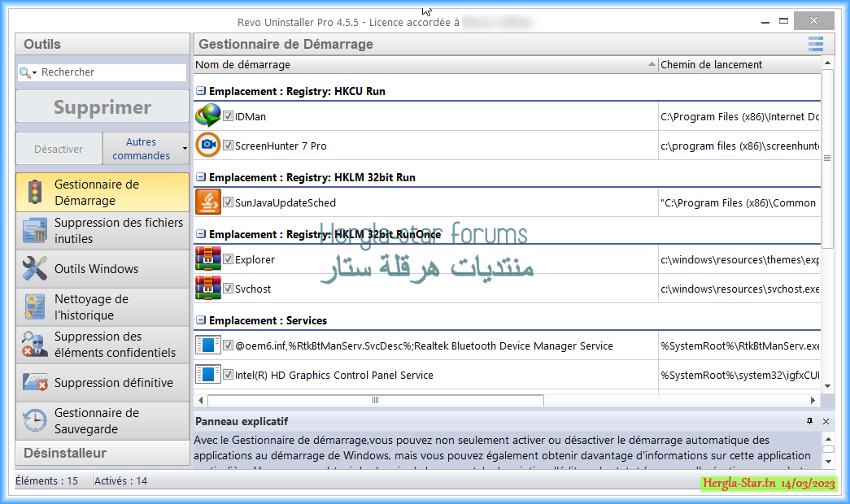Uncheck the Explorer startup checkbox
This screenshot has width=850, height=504.
click(x=229, y=259)
